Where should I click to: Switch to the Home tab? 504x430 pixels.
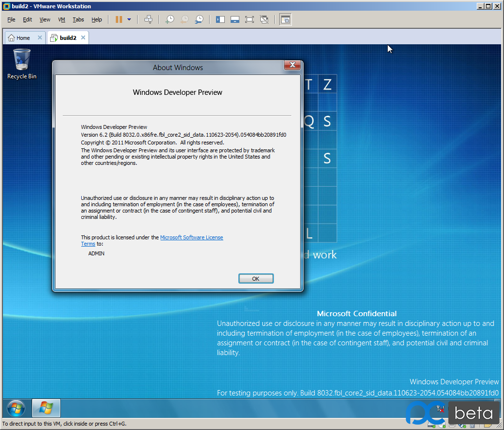click(19, 37)
